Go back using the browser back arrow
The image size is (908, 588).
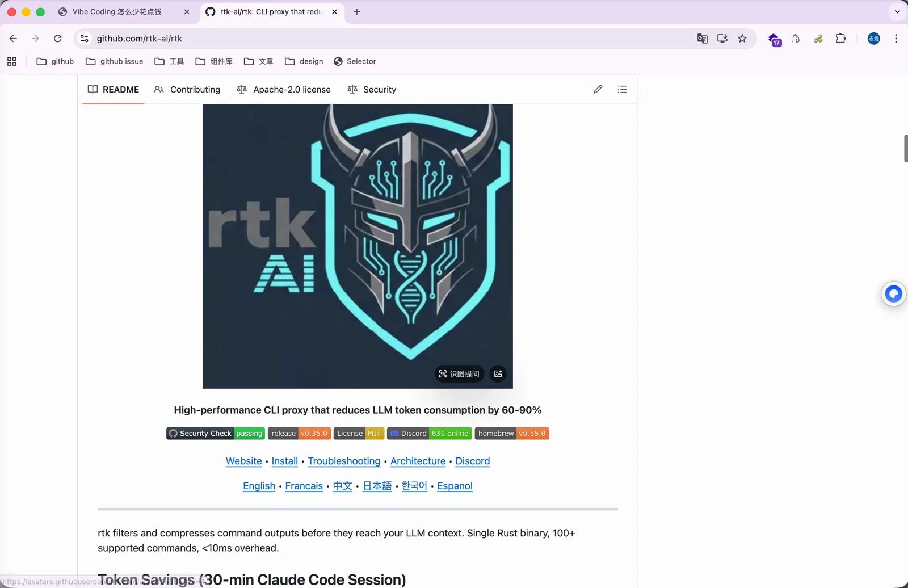13,39
